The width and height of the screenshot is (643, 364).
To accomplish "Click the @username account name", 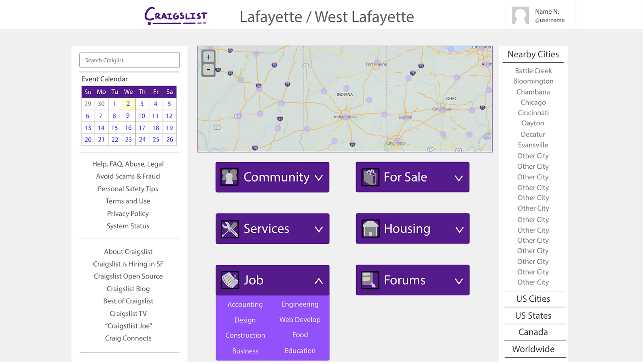I will point(550,20).
